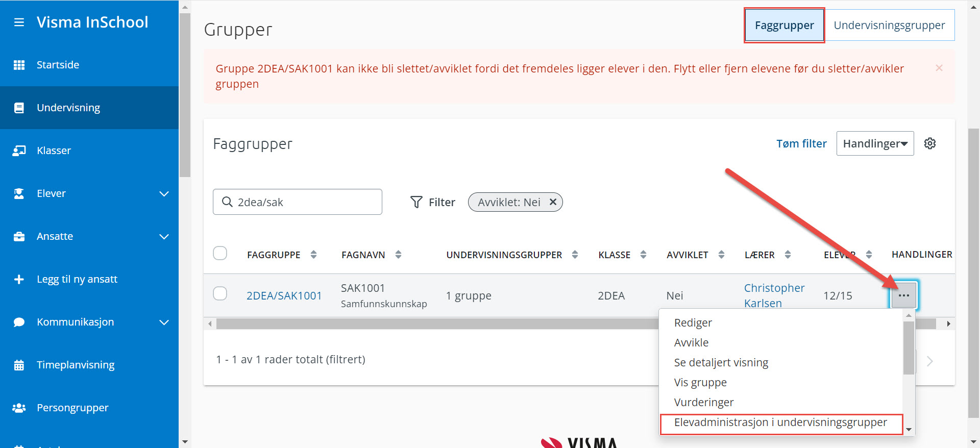Open the 2DEA/SAK1001 group link
Viewport: 980px width, 448px height.
click(x=284, y=296)
